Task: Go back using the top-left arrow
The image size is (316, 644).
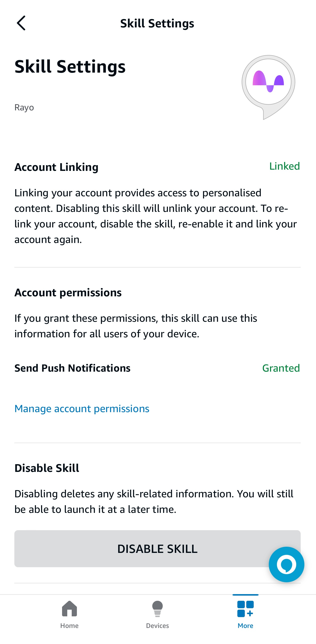Action: (21, 23)
